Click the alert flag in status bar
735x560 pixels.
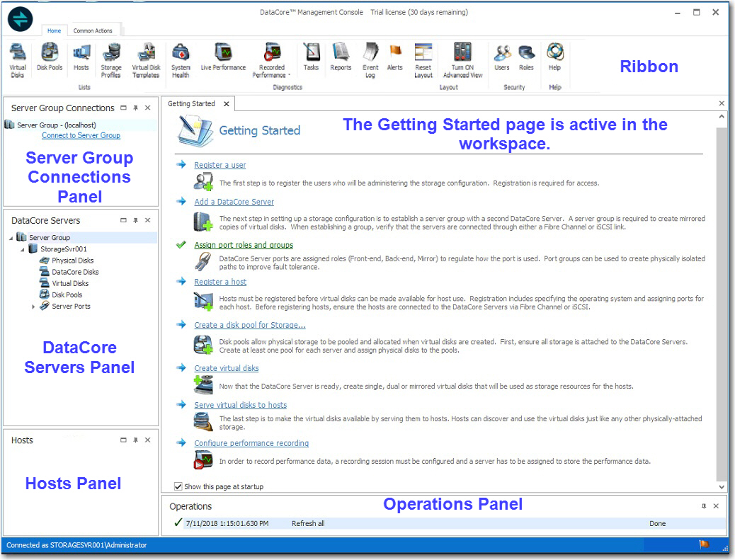tap(704, 544)
